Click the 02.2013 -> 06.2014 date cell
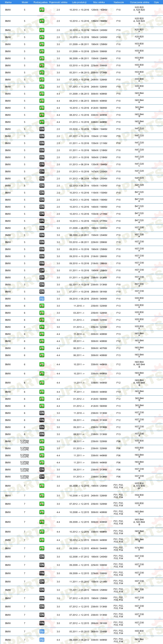Screen dimensions: 163x644 pyautogui.click(x=79, y=185)
